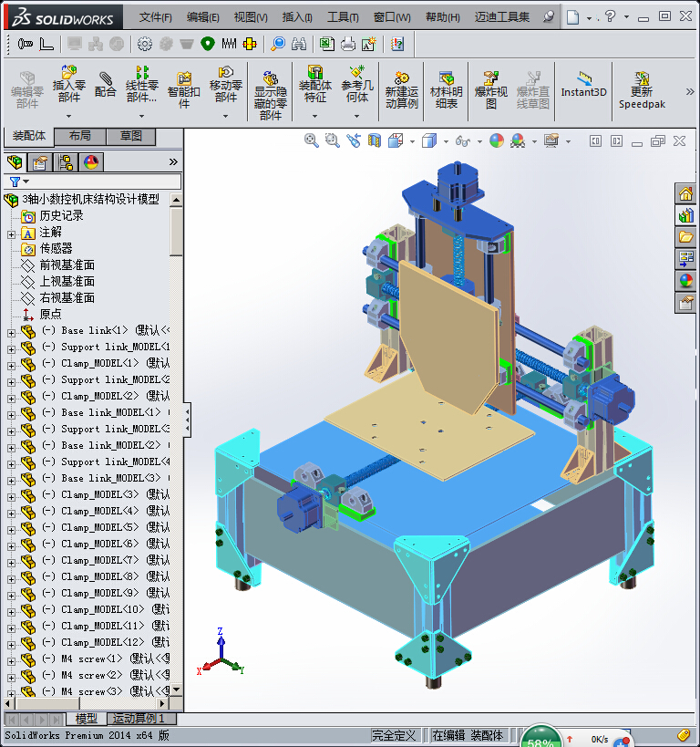Switch to the 布局 tab
The width and height of the screenshot is (700, 747).
click(x=80, y=136)
